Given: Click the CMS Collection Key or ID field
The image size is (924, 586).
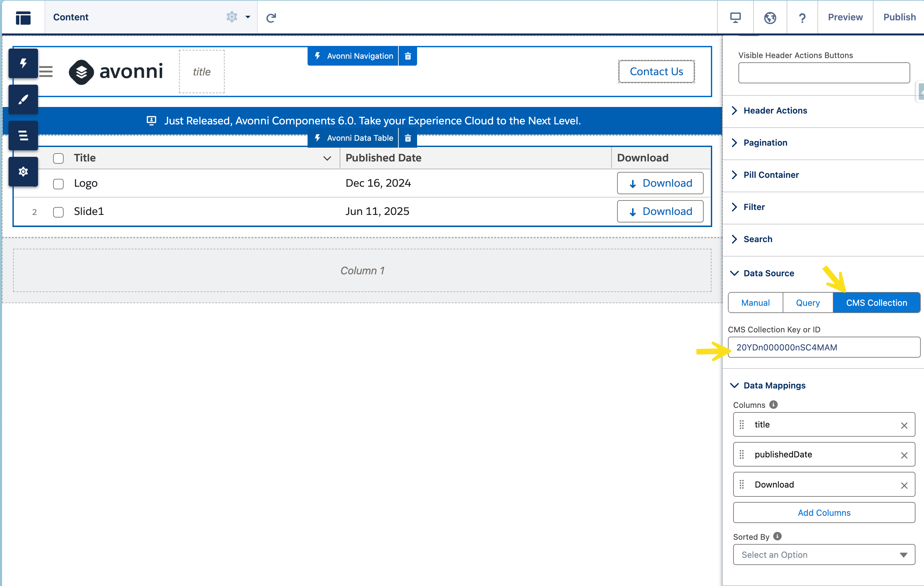Looking at the screenshot, I should 823,347.
